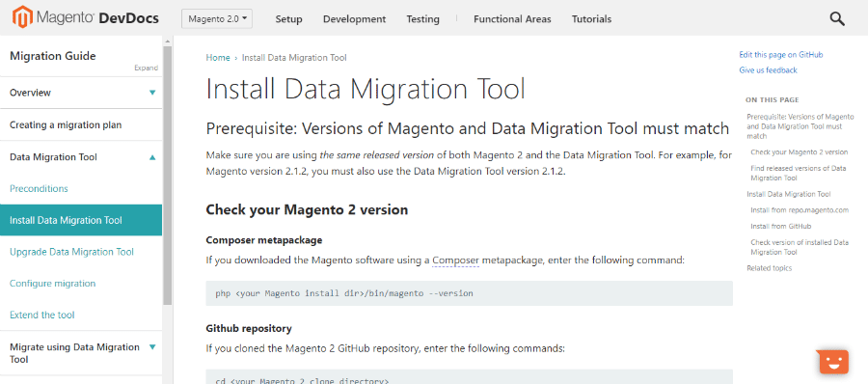
Task: Click the Expand link in Migration Guide
Action: point(147,68)
